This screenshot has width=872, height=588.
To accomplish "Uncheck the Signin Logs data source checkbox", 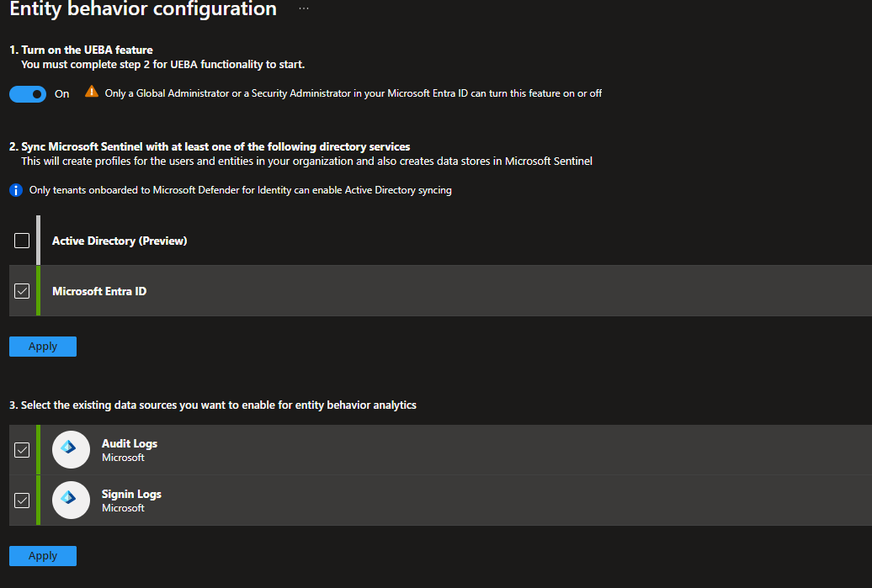I will tap(22, 500).
